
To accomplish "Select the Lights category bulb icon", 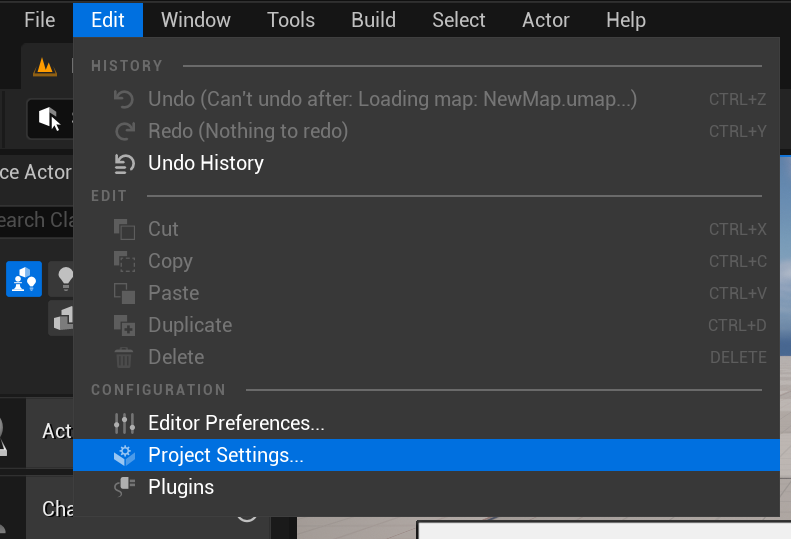I will click(x=65, y=279).
